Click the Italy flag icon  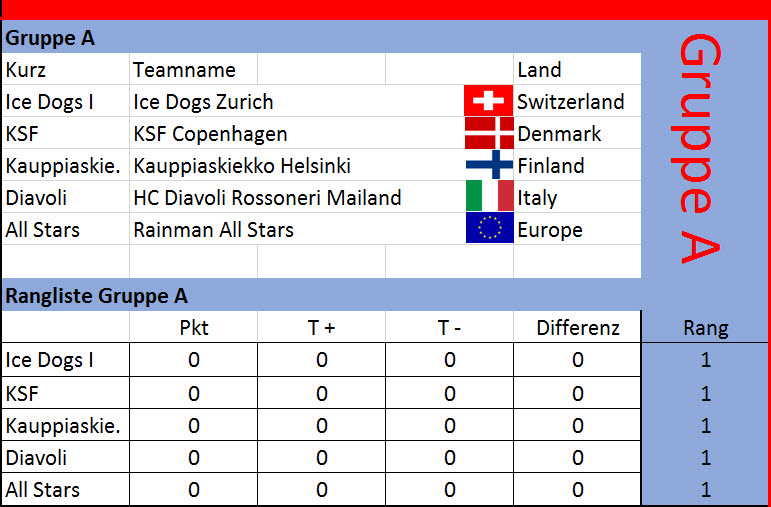click(x=490, y=196)
